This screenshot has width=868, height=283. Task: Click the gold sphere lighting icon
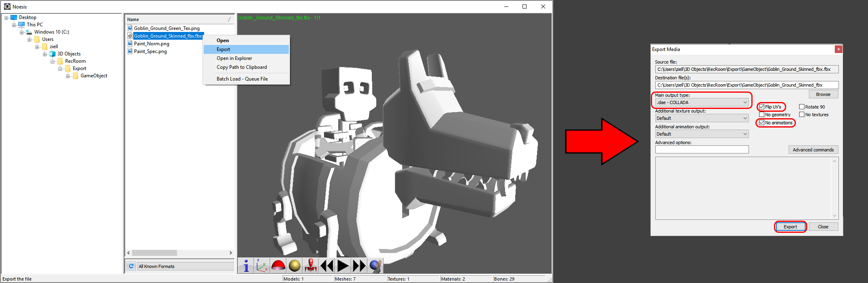294,266
